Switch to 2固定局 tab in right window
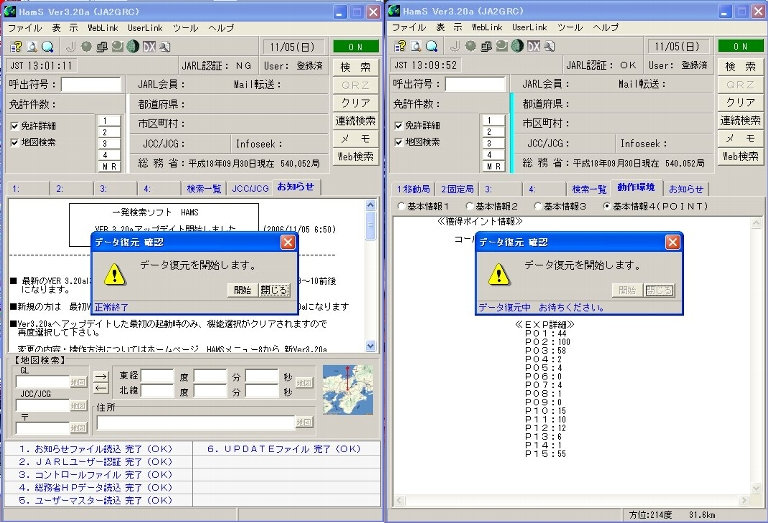 457,189
